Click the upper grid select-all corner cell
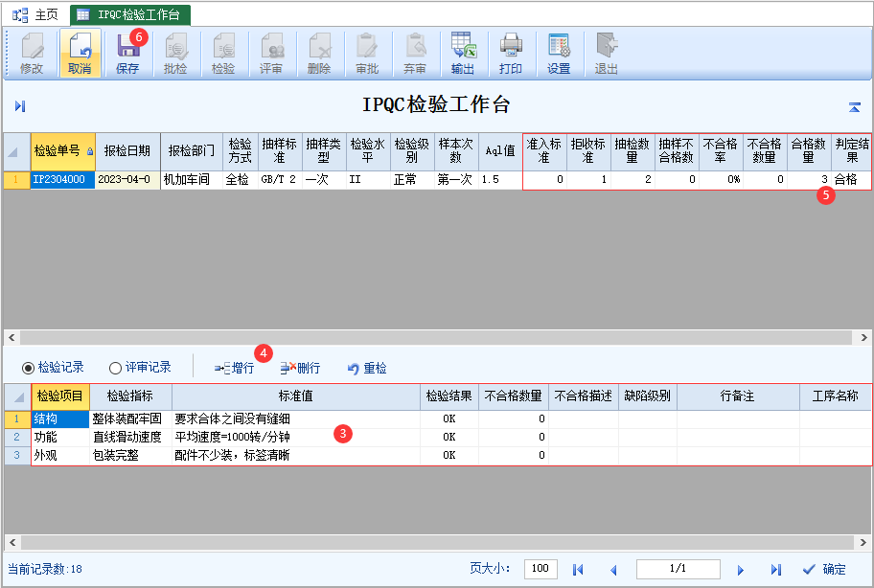 tap(16, 151)
